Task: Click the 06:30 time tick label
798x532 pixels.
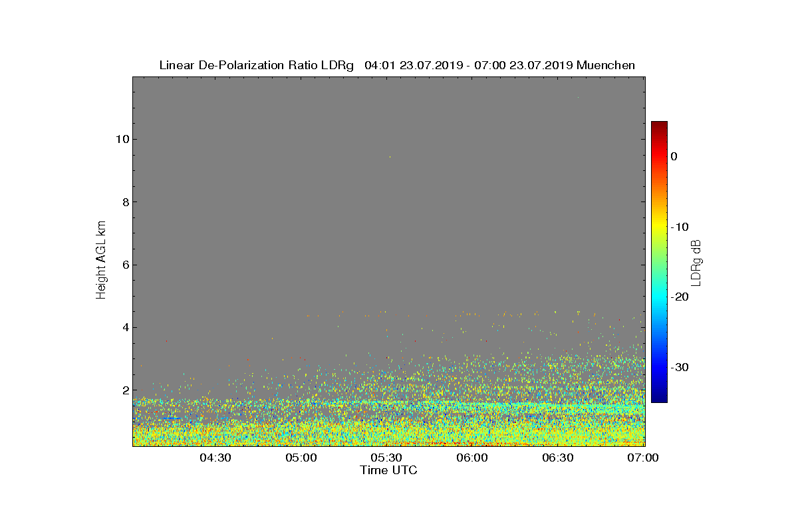Action: [558, 458]
